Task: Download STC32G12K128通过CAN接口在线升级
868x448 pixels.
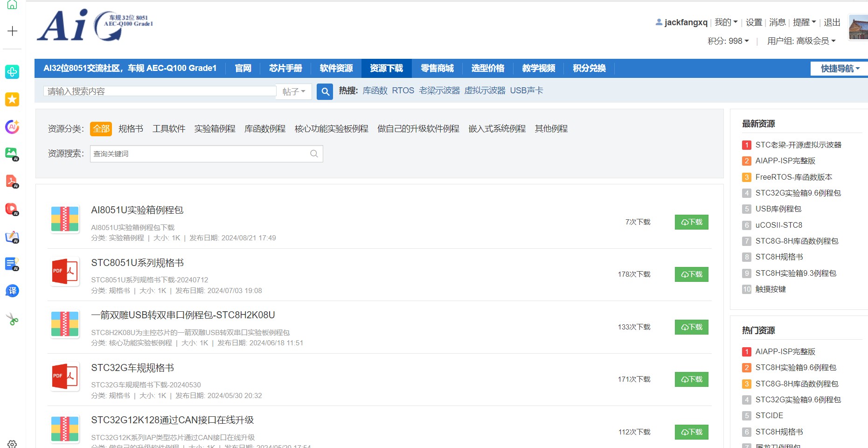Action: click(x=692, y=432)
